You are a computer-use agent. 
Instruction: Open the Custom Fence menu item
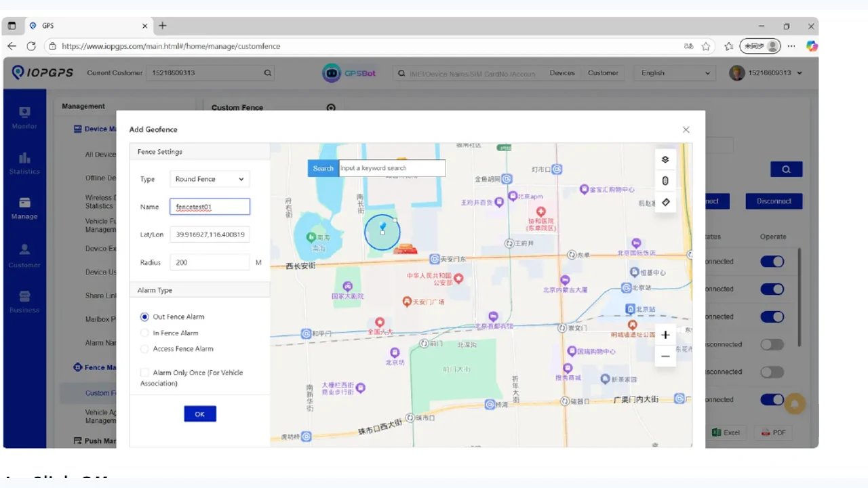tap(100, 393)
